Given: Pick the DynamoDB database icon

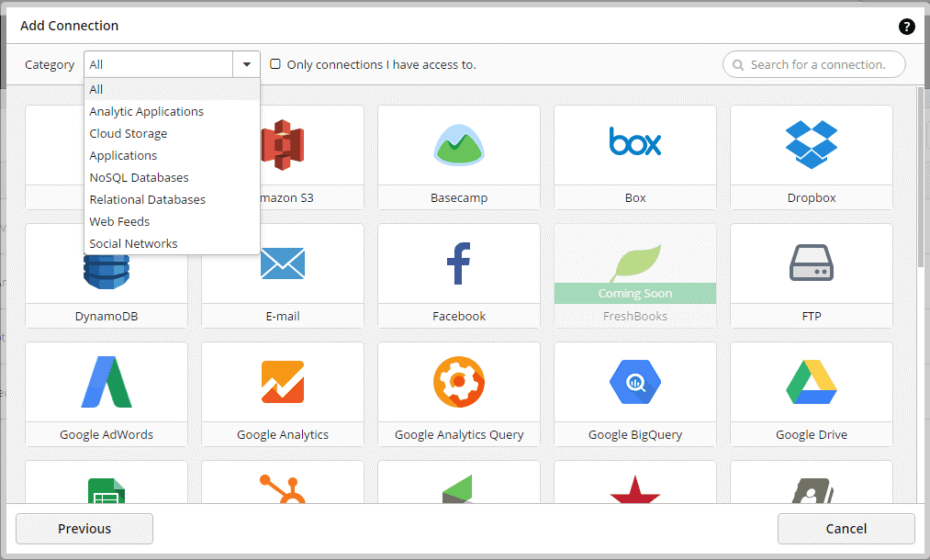Looking at the screenshot, I should click(106, 272).
